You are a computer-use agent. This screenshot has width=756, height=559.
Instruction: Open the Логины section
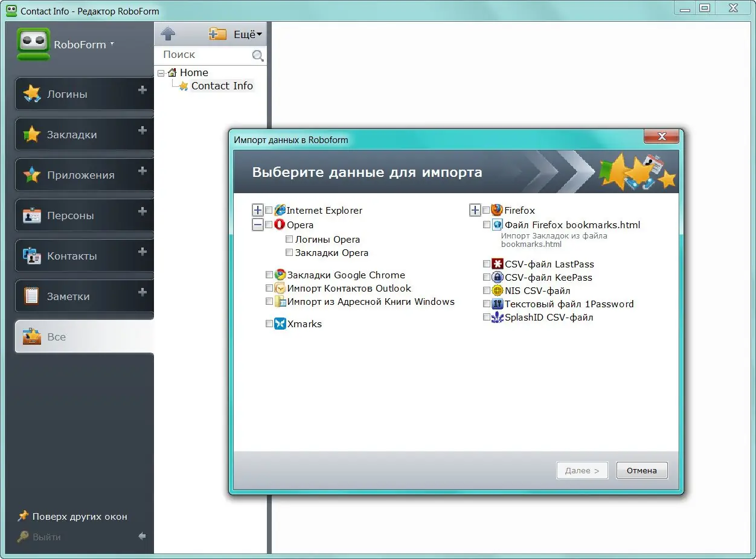pos(85,94)
